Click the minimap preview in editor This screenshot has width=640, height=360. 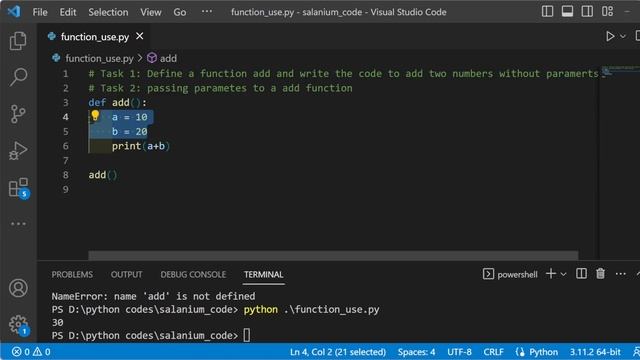point(620,70)
